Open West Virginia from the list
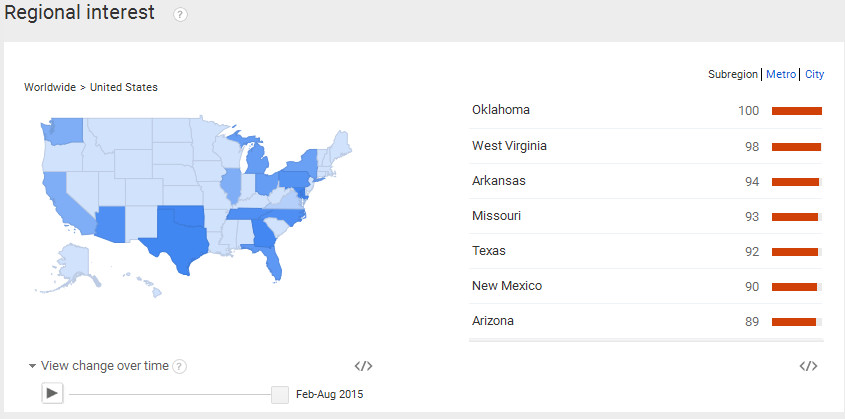The height and width of the screenshot is (419, 845). point(509,146)
